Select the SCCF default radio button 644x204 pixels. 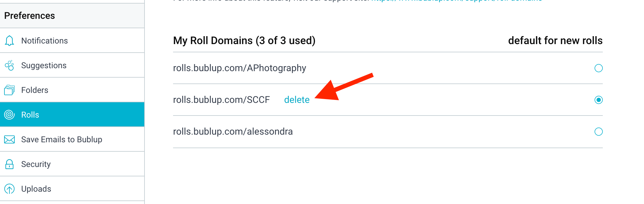click(x=598, y=100)
